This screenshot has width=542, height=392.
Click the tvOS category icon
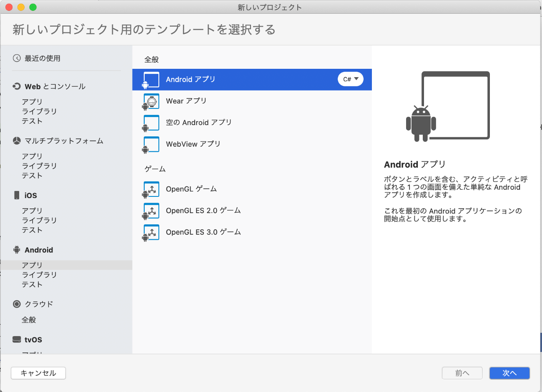pyautogui.click(x=17, y=339)
